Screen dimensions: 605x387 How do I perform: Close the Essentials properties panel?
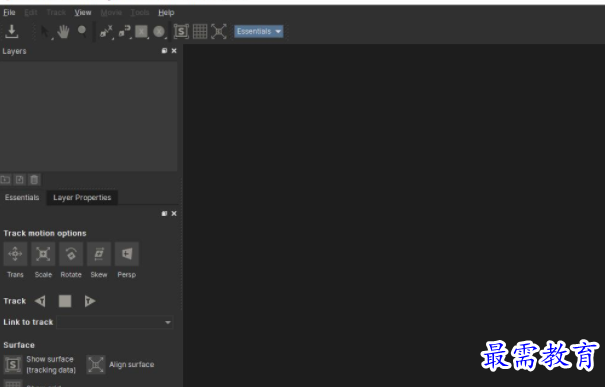(x=174, y=213)
